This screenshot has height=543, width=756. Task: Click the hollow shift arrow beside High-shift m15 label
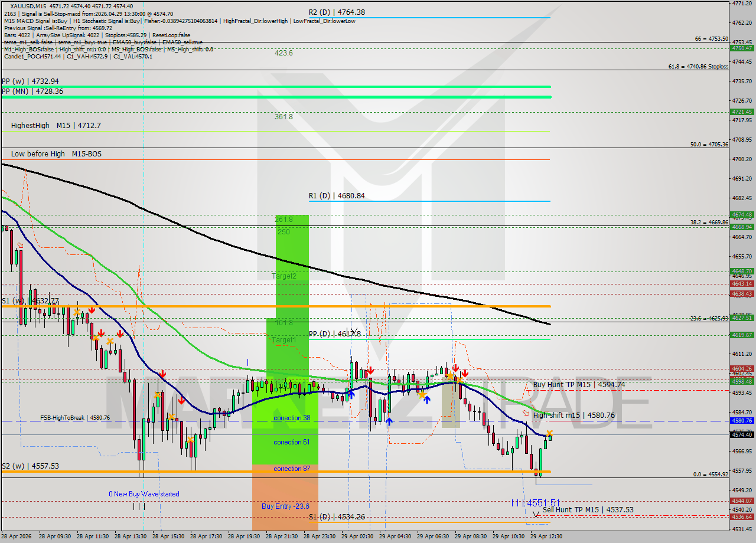[526, 413]
